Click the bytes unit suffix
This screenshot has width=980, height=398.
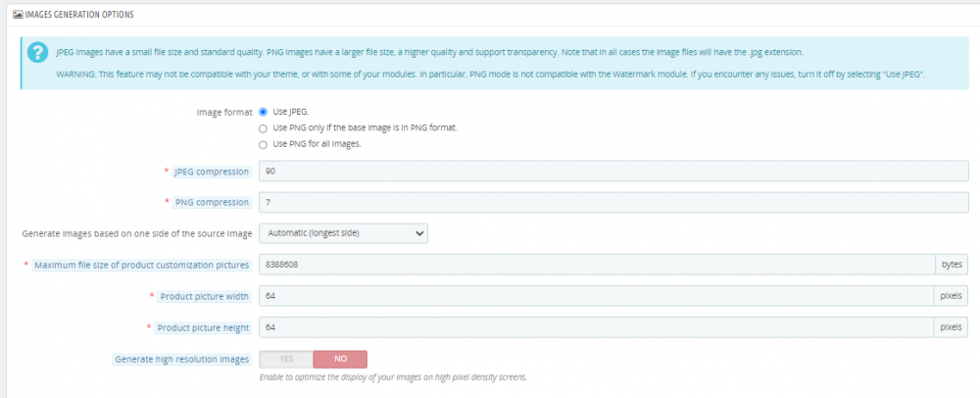952,265
